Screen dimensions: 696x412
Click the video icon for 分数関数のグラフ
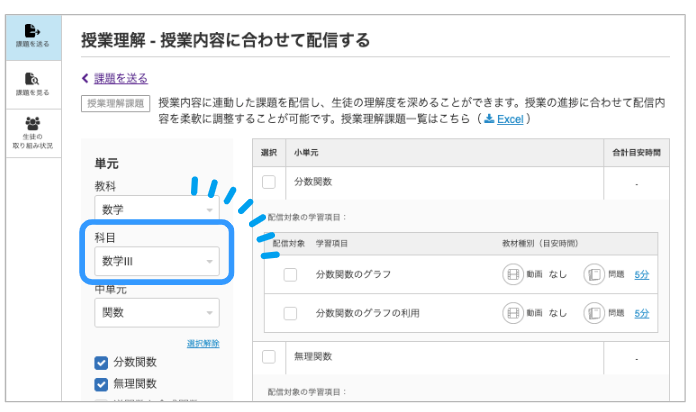pos(513,274)
